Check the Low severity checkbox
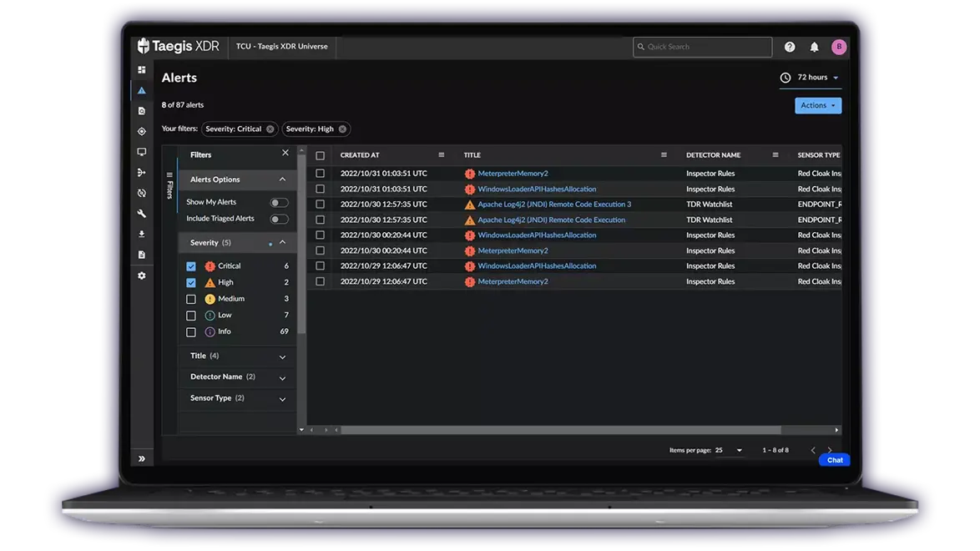The height and width of the screenshot is (551, 980). point(191,316)
